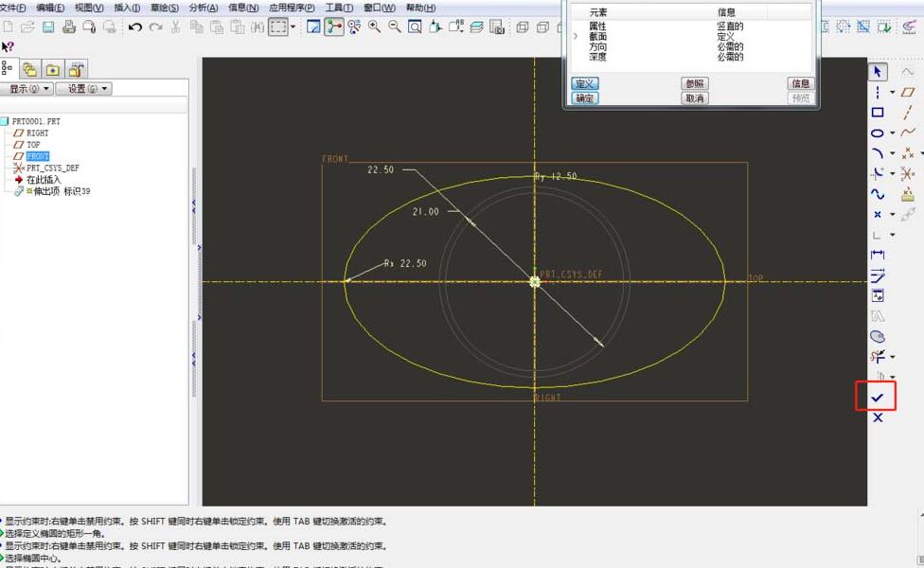Click the zoom in magnifier
Viewport: 924px width, 568px height.
click(x=375, y=27)
